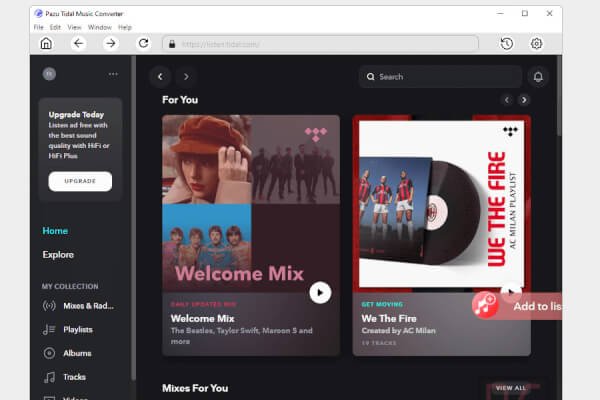Image resolution: width=600 pixels, height=400 pixels.
Task: Click the Playlists icon
Action: [49, 330]
